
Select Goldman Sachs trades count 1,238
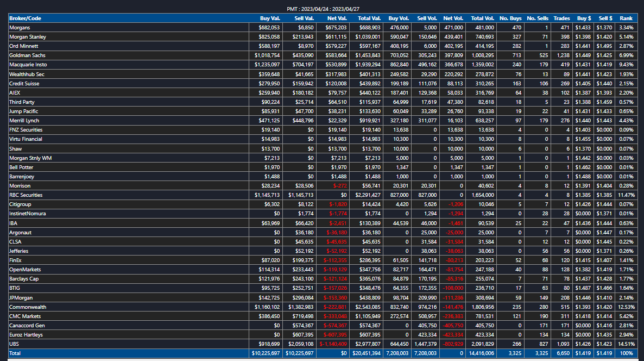(x=563, y=55)
